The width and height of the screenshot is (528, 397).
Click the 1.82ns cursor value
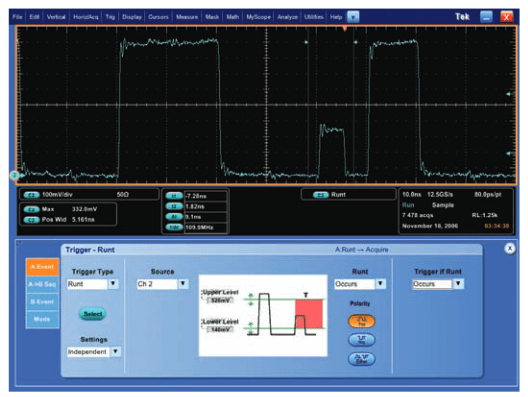point(195,206)
